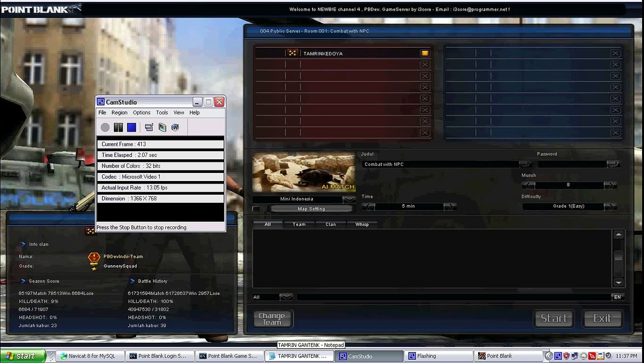Viewport: 644px width, 363px height.
Task: Open the volume speaker tray icon
Action: (609, 356)
